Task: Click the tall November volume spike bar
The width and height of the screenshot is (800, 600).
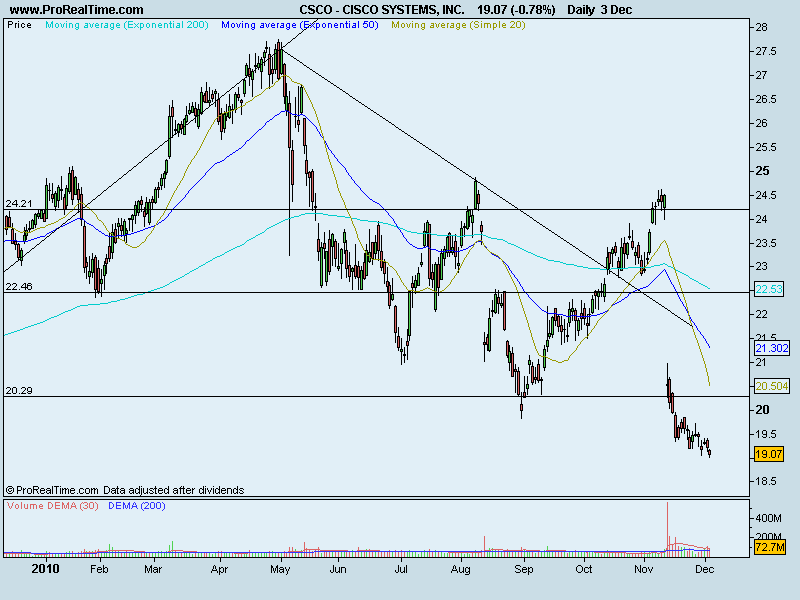Action: 667,529
